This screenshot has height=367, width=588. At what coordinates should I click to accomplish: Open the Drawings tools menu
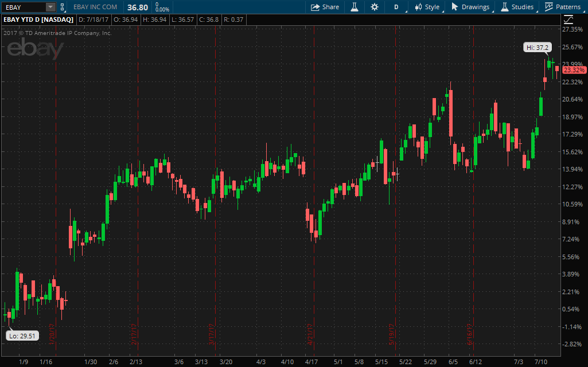[471, 7]
